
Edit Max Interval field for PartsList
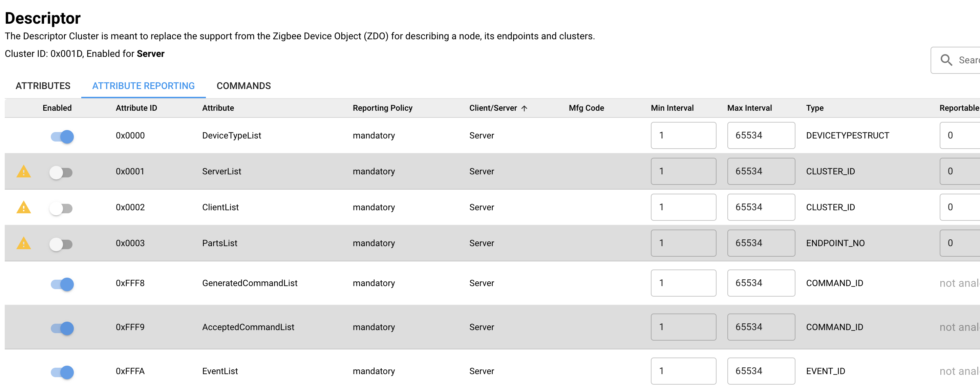click(x=761, y=243)
